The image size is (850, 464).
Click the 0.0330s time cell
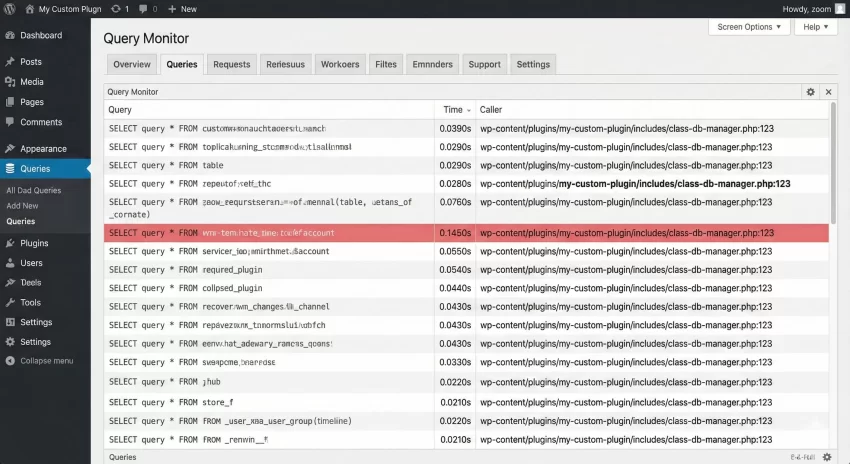pyautogui.click(x=455, y=362)
